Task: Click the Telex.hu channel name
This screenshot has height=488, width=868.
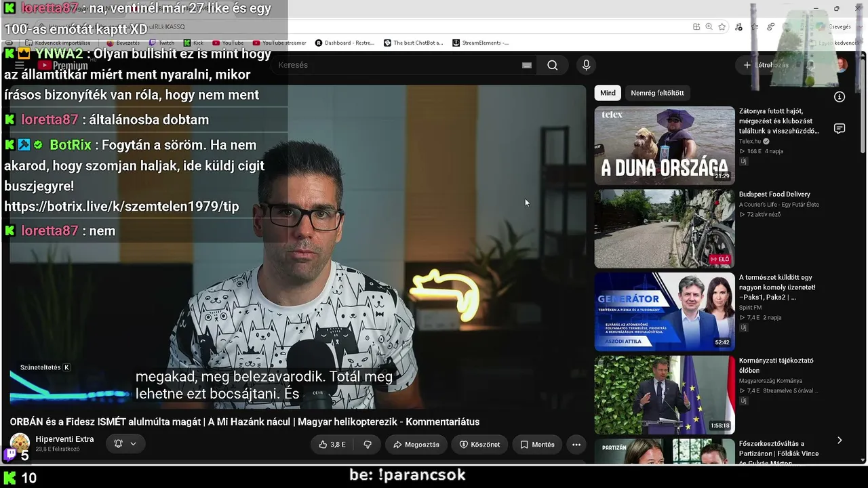Action: tap(750, 142)
